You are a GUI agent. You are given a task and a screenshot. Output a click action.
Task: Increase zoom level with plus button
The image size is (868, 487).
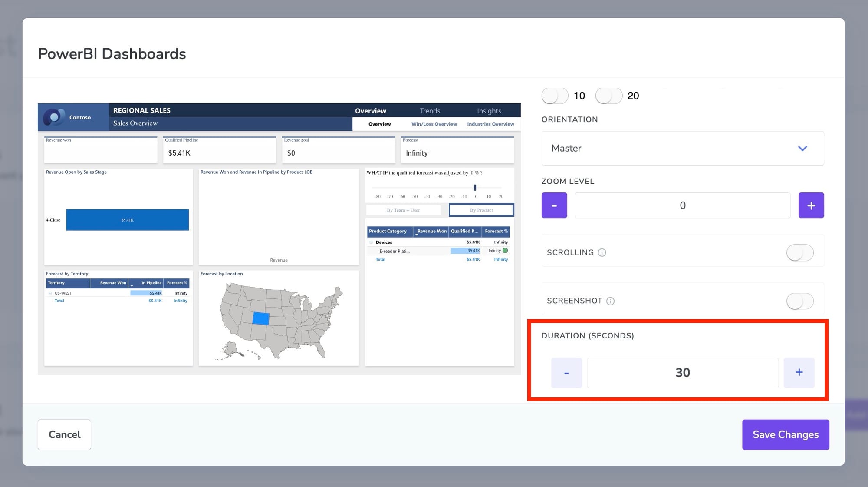[811, 205]
